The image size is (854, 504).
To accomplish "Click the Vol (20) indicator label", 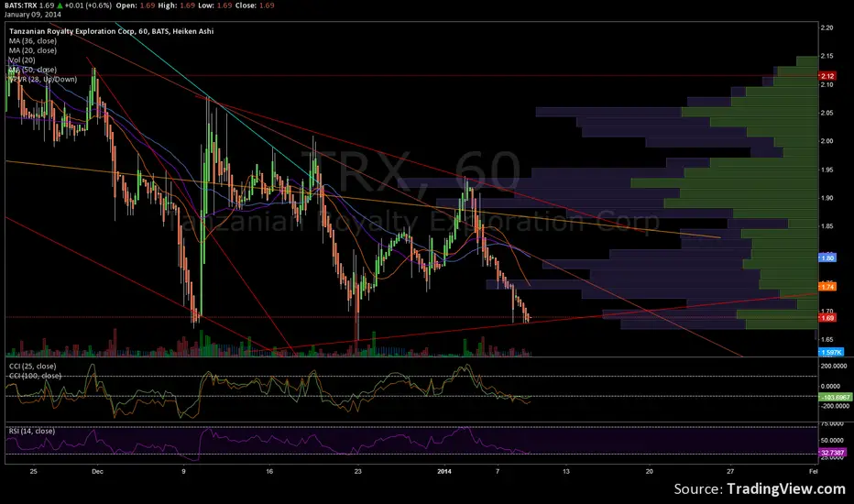I will [22, 60].
